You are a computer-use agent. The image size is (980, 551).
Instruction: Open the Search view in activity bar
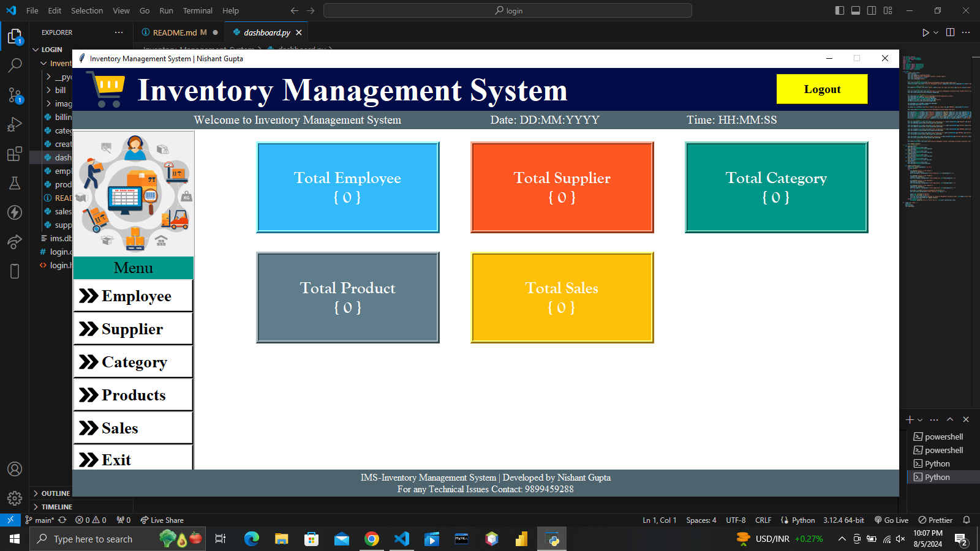point(15,65)
